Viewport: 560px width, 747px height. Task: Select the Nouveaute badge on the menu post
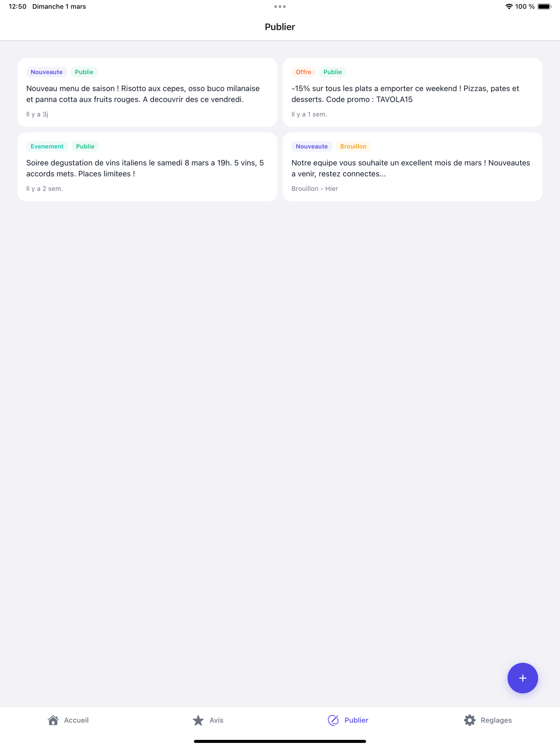(46, 72)
